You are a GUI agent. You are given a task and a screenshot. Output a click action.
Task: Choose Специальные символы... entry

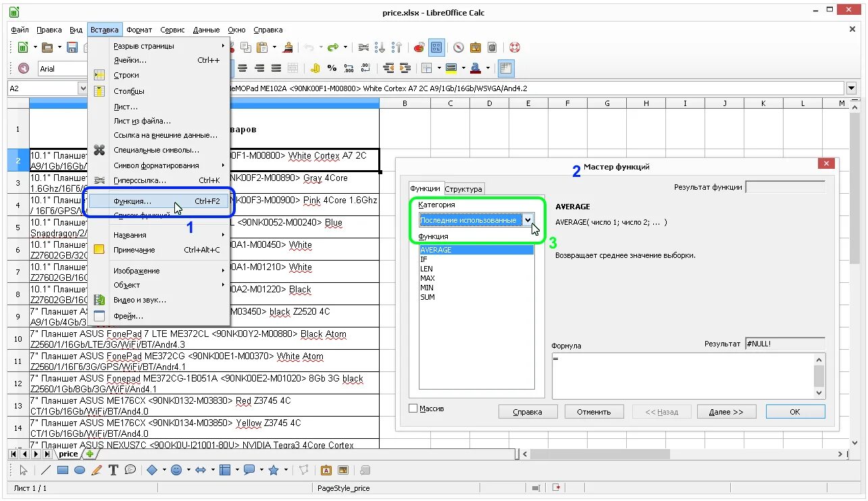point(159,150)
